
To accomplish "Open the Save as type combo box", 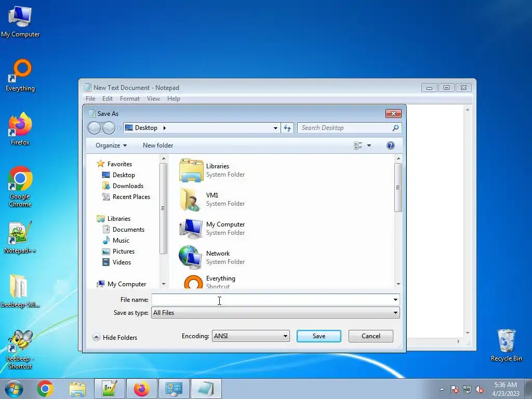I will [275, 313].
